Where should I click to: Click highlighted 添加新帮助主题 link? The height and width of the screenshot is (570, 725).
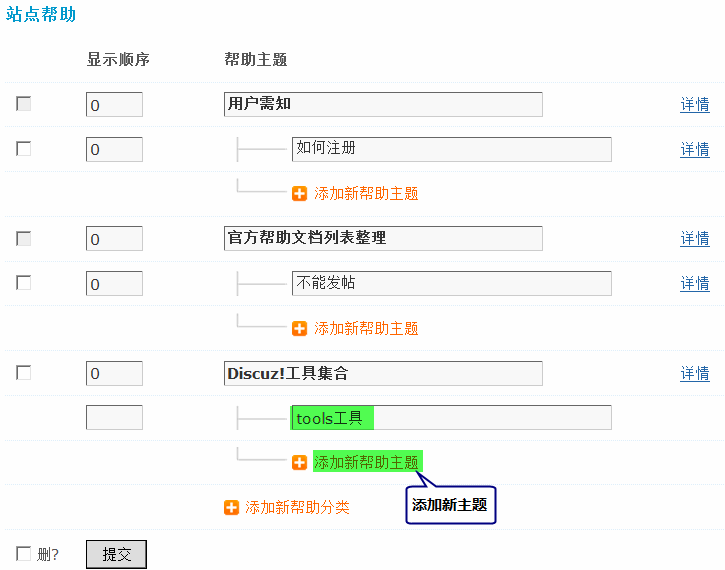tap(366, 463)
